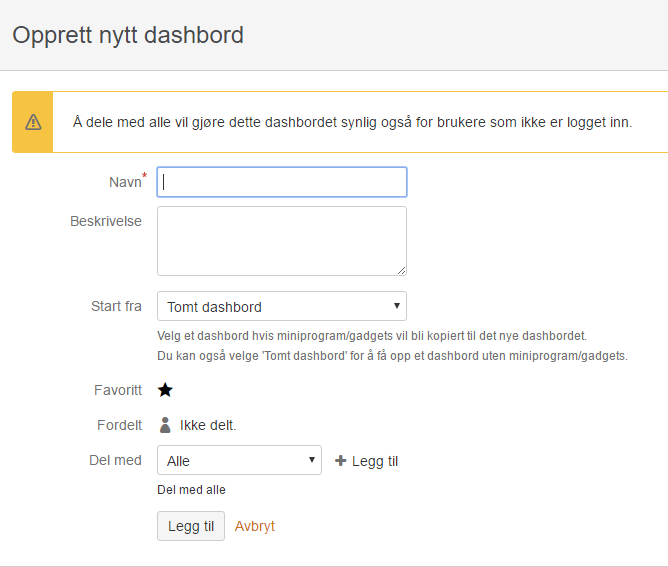Expand the Del med 'Alle' dropdown
This screenshot has height=567, width=668.
[239, 461]
